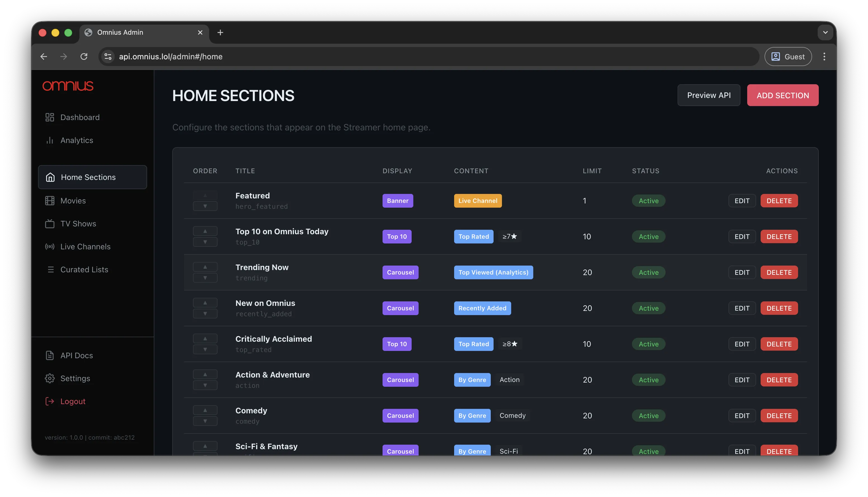Open Live Channels via the broadcast icon
This screenshot has height=497, width=868.
(x=50, y=247)
